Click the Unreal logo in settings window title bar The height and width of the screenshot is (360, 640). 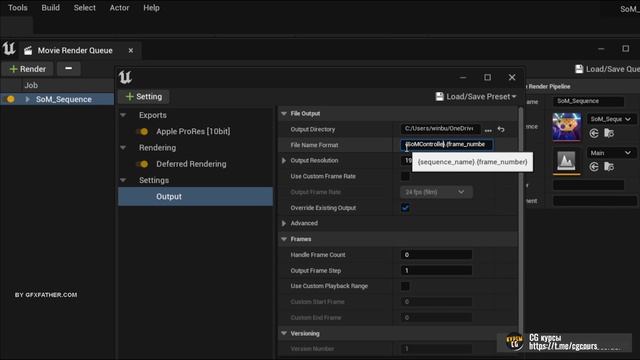[125, 77]
